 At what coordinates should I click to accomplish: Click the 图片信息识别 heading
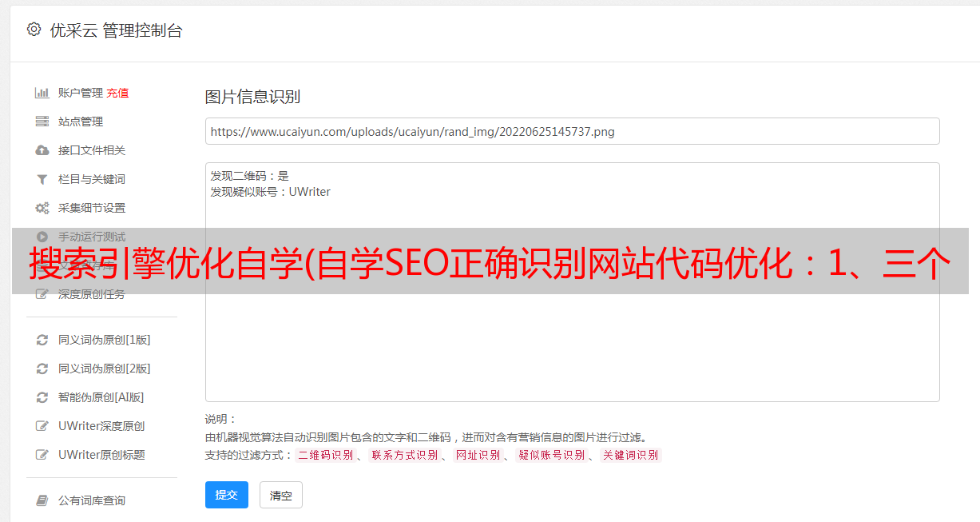coord(252,98)
